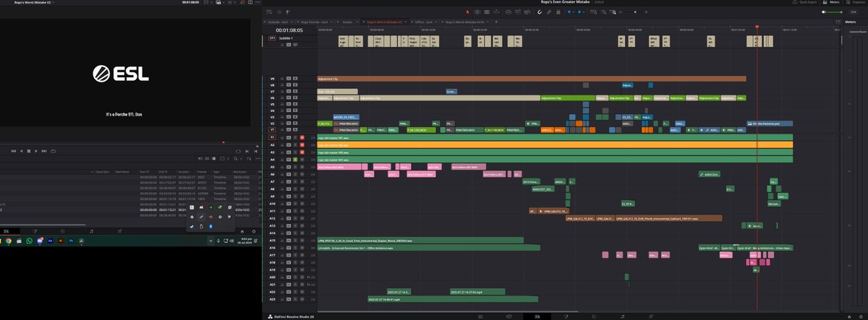This screenshot has width=868, height=320.
Task: Select active Ropz's Worst Mistake V2 tab
Action: pos(384,22)
